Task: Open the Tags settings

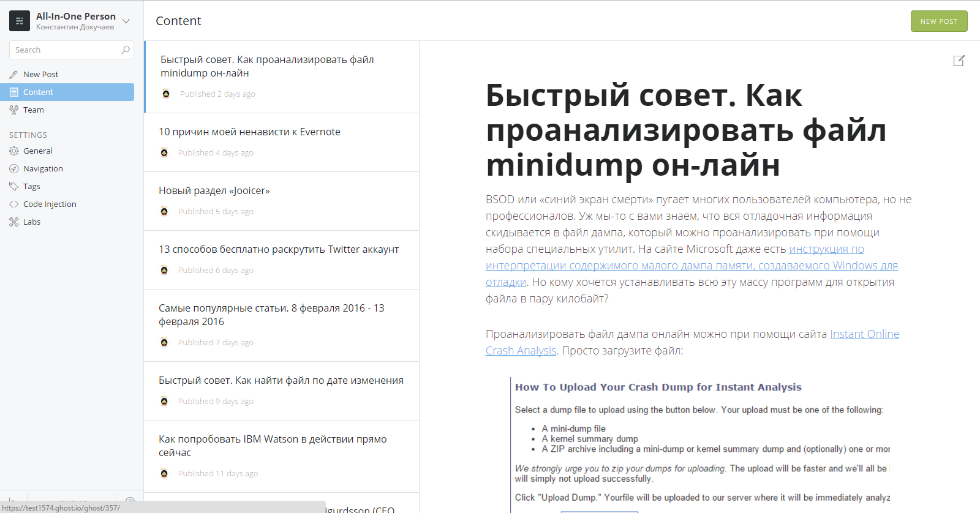Action: [x=31, y=187]
